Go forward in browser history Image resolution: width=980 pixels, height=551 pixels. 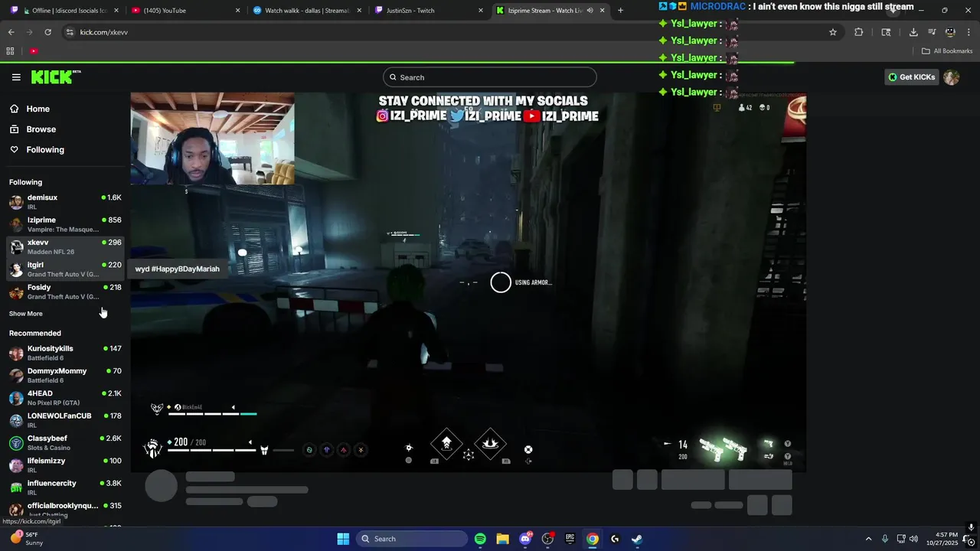[x=29, y=32]
